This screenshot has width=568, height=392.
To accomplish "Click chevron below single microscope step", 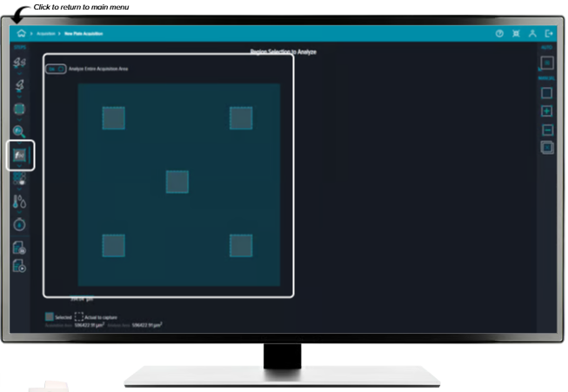I will (19, 96).
